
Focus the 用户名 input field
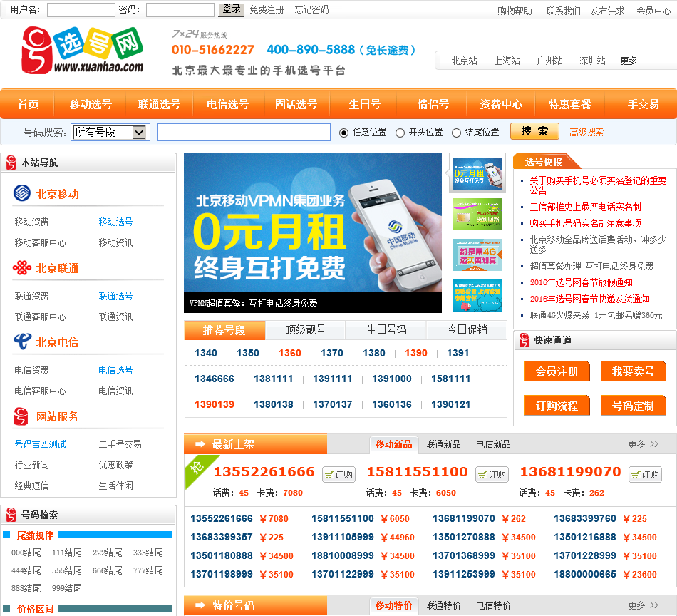(81, 10)
